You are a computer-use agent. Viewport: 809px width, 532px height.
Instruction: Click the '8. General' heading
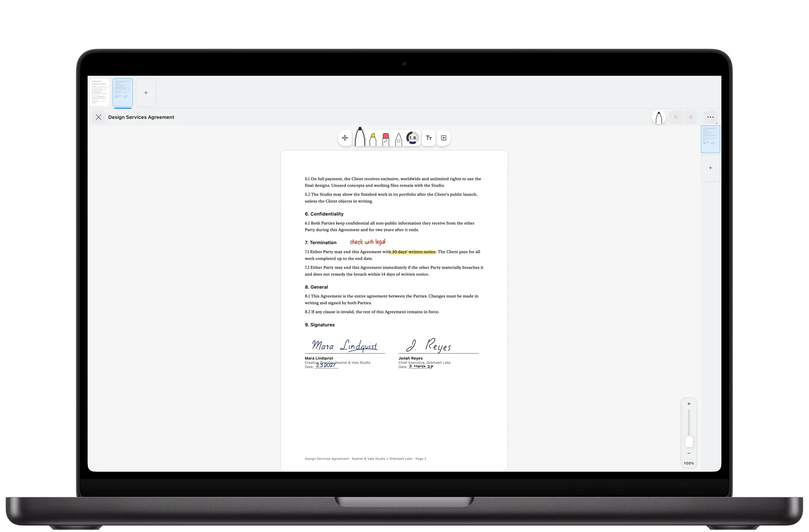click(x=316, y=287)
